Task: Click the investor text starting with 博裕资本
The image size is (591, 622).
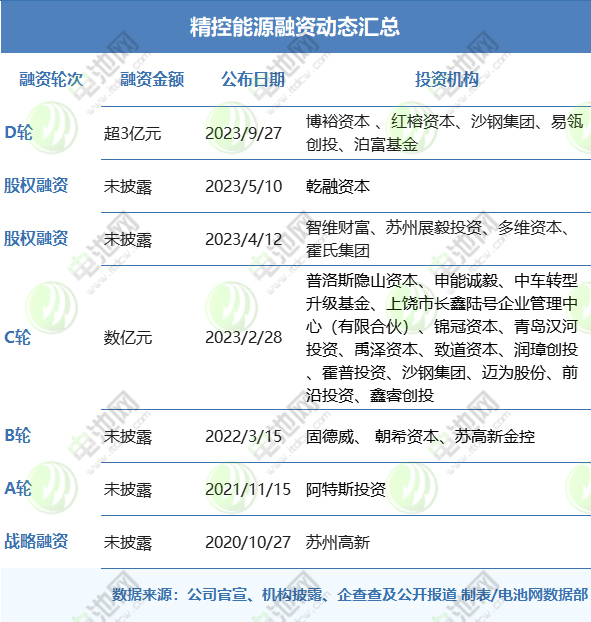Action: tap(444, 133)
